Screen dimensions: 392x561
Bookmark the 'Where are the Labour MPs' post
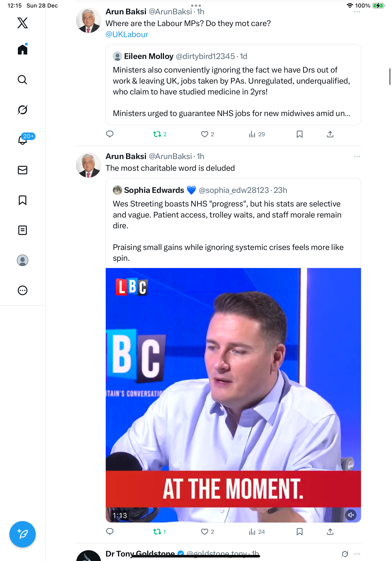299,134
